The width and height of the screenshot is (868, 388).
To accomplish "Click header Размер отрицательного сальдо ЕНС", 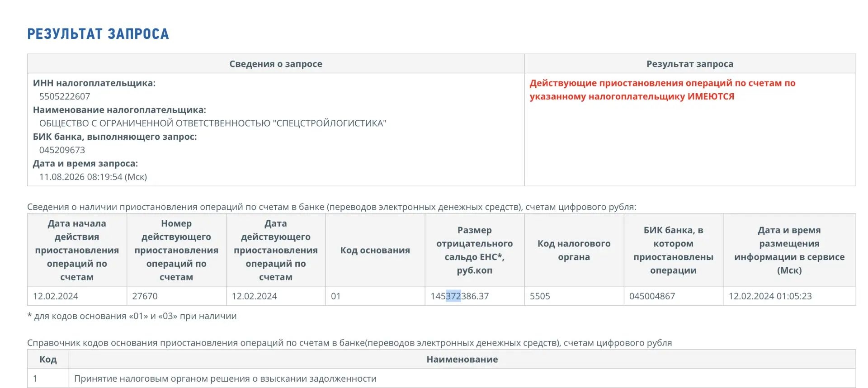I will click(475, 250).
